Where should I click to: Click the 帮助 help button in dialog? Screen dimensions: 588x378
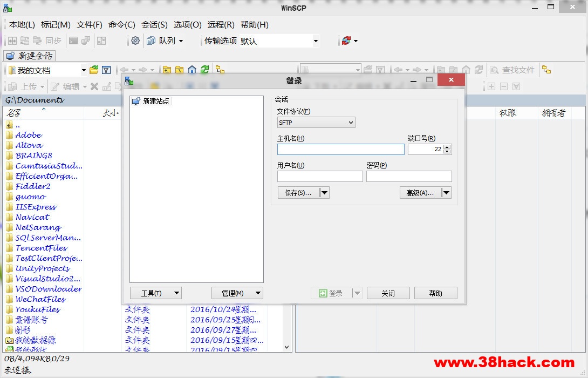pos(436,293)
